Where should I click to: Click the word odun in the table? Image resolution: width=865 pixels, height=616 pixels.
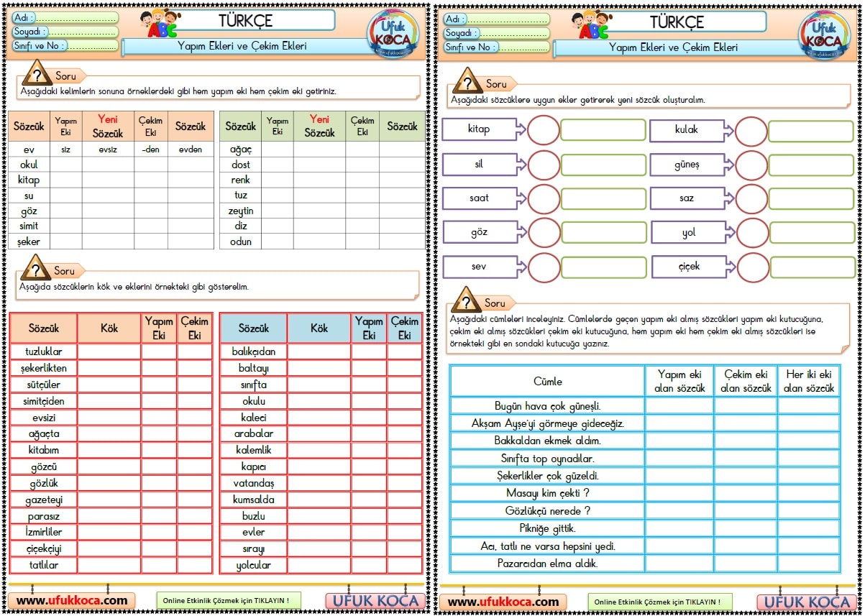click(240, 242)
